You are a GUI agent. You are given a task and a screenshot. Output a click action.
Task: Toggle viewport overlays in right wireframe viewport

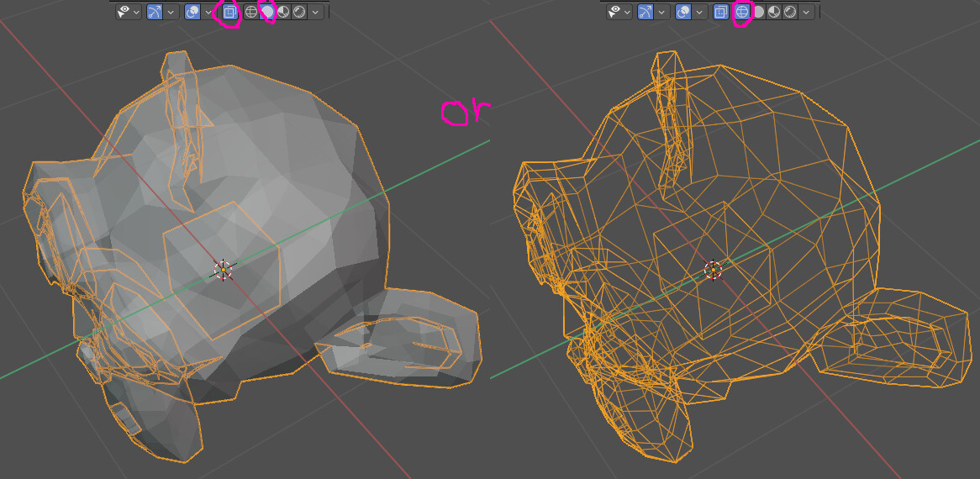tap(683, 12)
